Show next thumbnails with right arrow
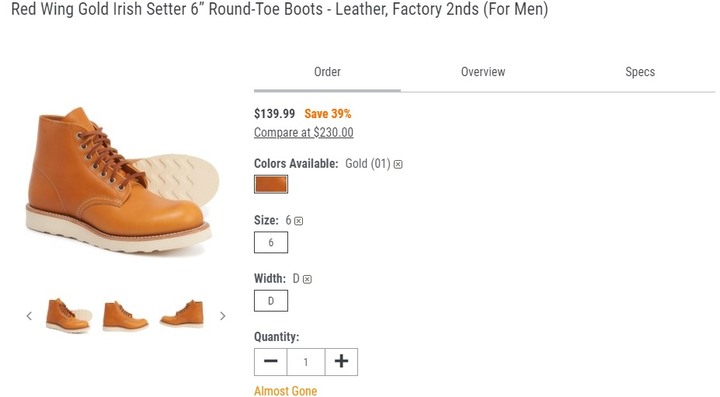 coord(223,316)
